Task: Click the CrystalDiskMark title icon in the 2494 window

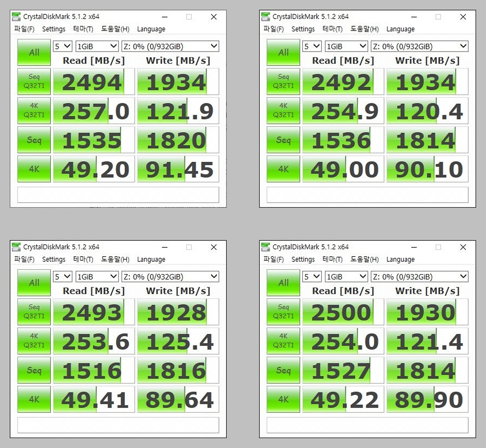Action: (16, 17)
